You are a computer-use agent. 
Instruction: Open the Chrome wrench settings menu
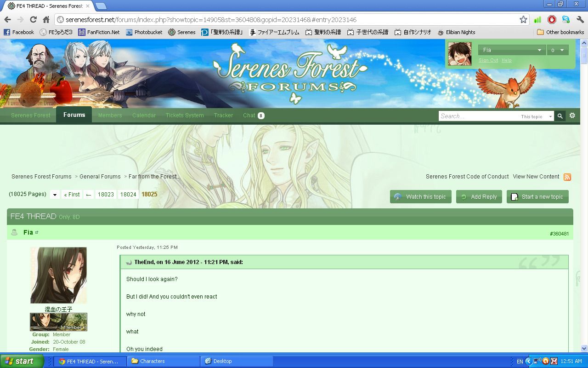click(x=580, y=19)
